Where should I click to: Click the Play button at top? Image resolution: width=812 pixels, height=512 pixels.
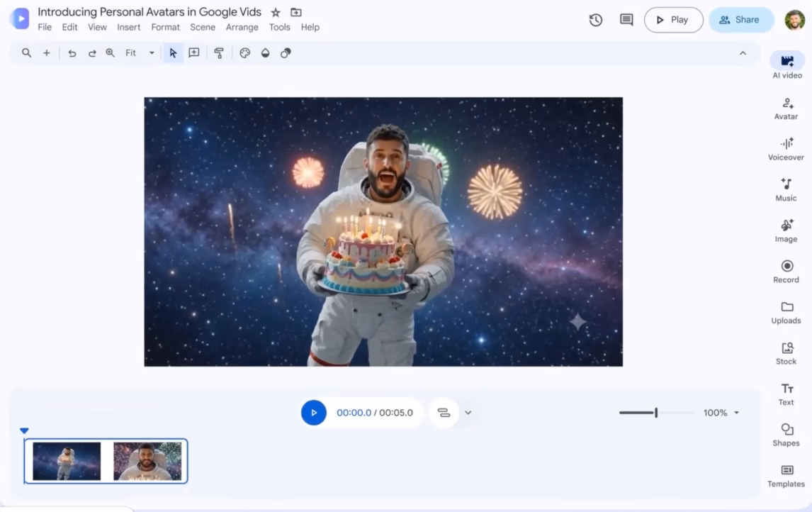pos(673,20)
